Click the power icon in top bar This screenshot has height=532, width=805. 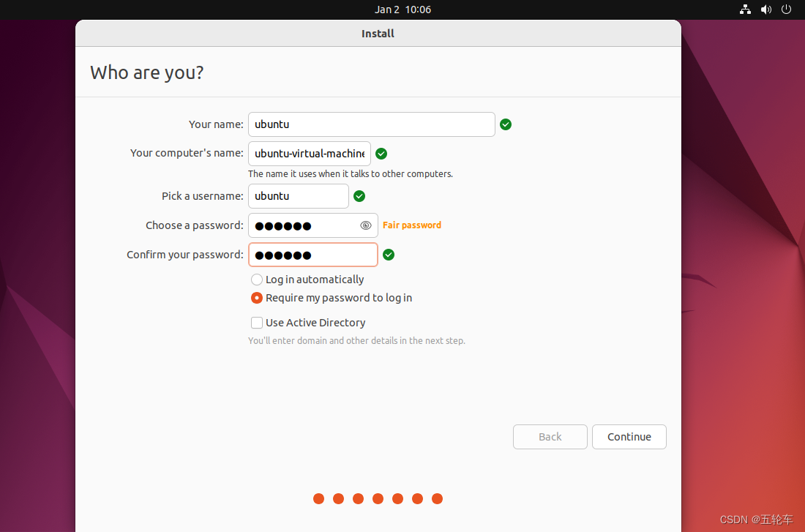[786, 10]
